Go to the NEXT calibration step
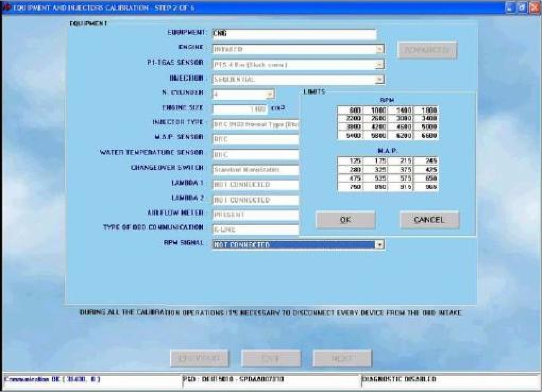The image size is (542, 392). point(342,358)
